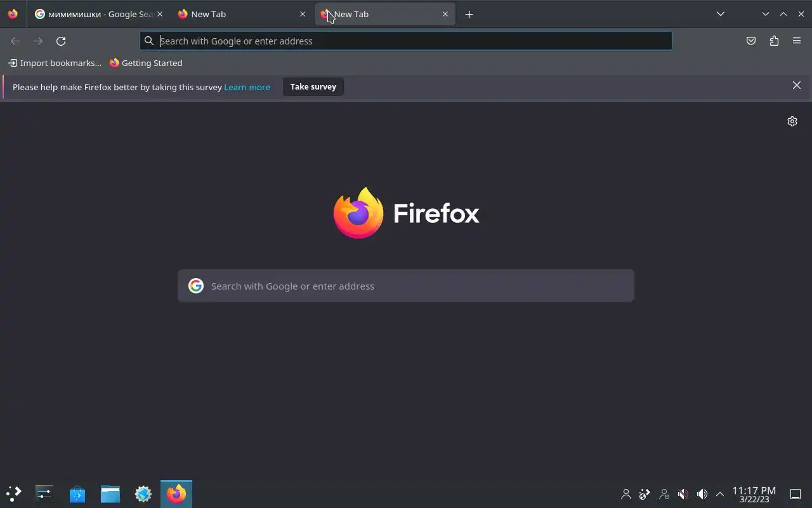Open the List all tabs dropdown
Image resolution: width=812 pixels, height=508 pixels.
[x=721, y=14]
